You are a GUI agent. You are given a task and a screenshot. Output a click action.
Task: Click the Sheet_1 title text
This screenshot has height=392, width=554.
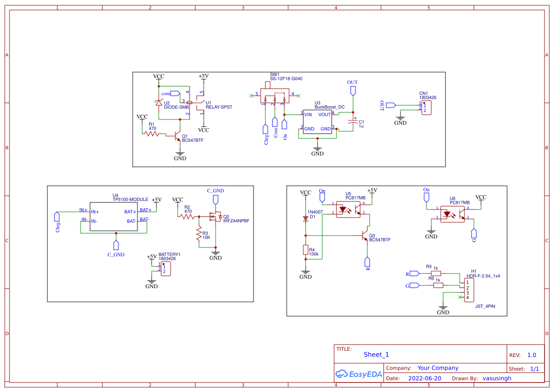coord(376,355)
